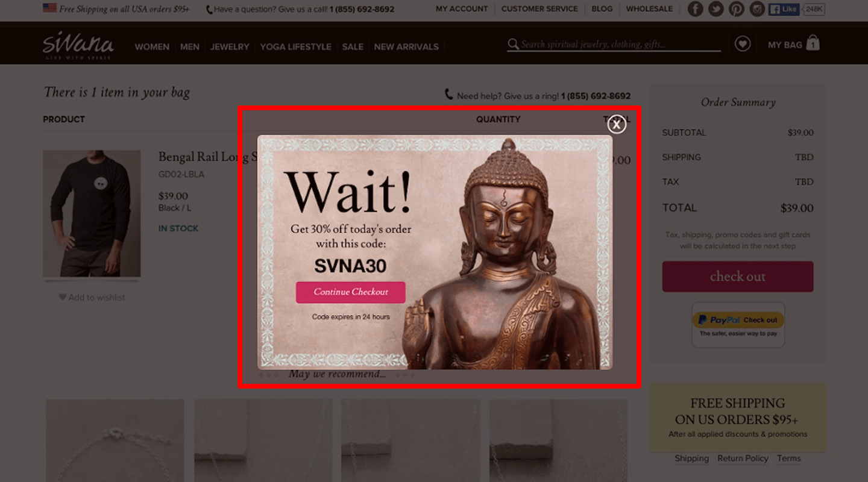Image resolution: width=868 pixels, height=482 pixels.
Task: Open the wishlist heart icon
Action: pos(743,43)
